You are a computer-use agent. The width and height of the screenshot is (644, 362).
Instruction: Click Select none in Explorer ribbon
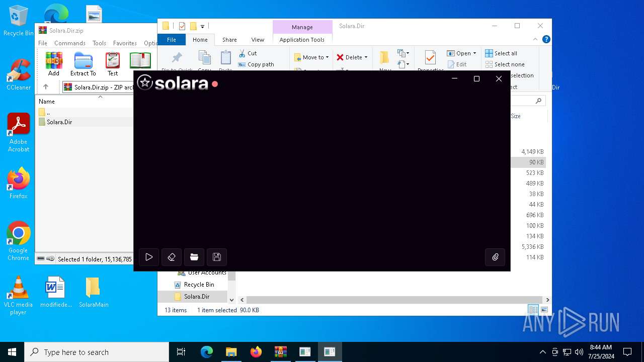(x=505, y=64)
